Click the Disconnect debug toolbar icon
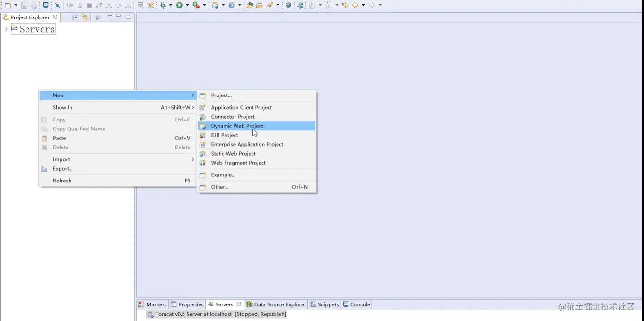644x321 pixels. (x=99, y=5)
